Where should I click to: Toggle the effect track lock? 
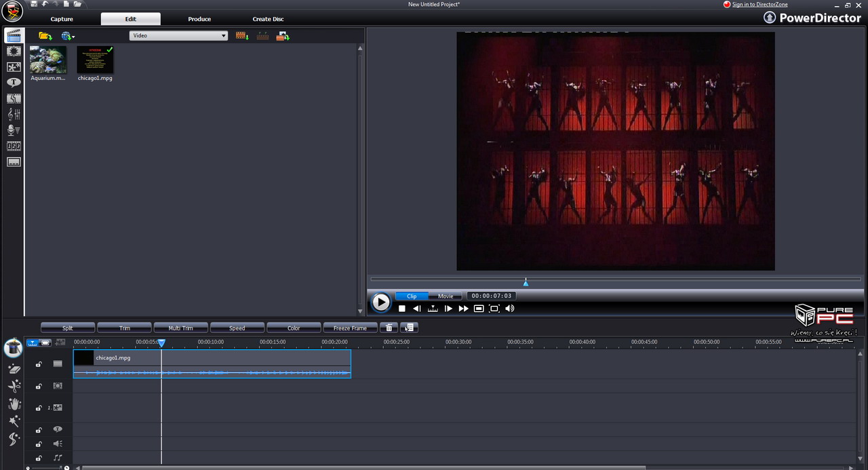point(39,387)
